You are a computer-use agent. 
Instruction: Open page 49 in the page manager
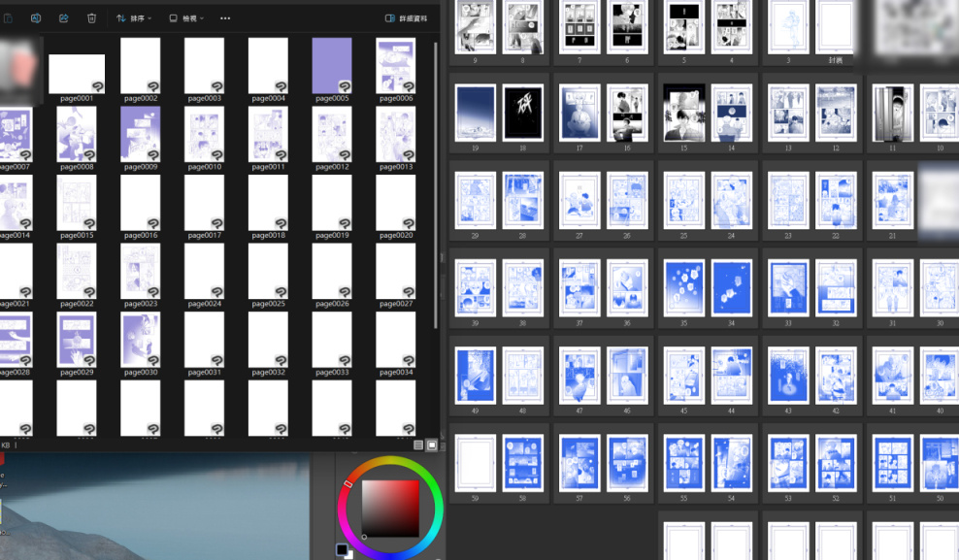476,376
